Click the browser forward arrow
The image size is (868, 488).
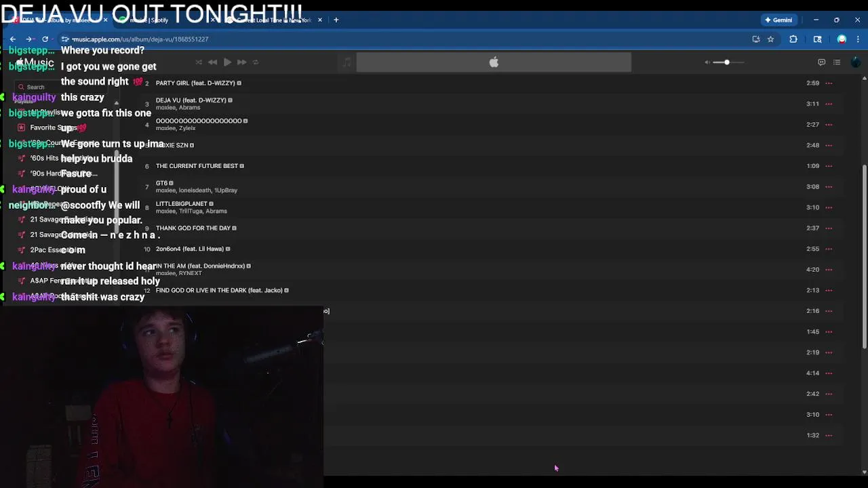28,39
